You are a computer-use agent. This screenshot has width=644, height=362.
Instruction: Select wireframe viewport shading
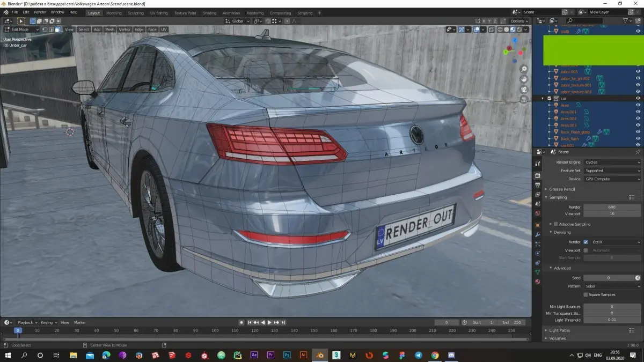[500, 29]
